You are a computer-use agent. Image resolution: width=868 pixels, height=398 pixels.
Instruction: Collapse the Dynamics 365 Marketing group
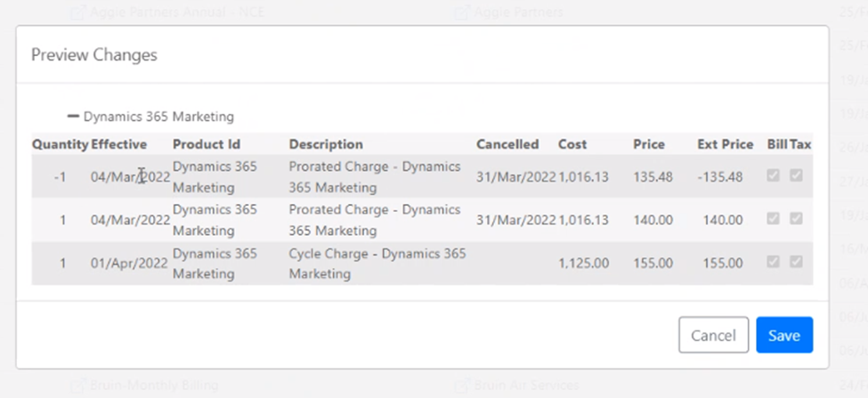(x=73, y=117)
